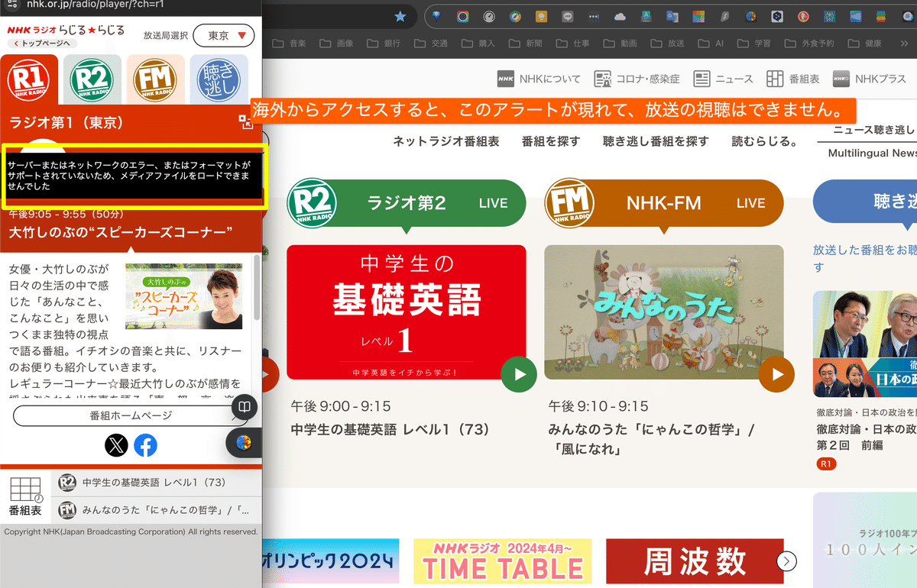The width and height of the screenshot is (917, 588).
Task: Share the program via the X icon
Action: tap(116, 445)
